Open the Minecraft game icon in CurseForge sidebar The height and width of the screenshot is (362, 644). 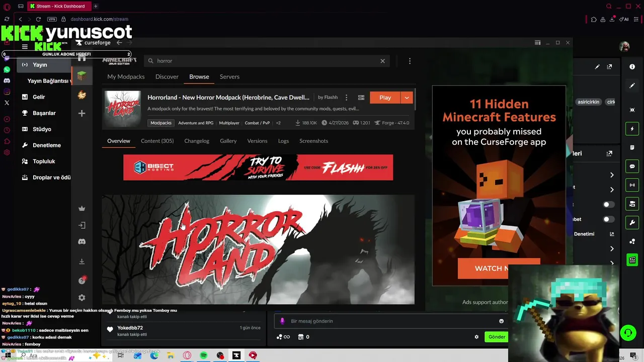(82, 76)
